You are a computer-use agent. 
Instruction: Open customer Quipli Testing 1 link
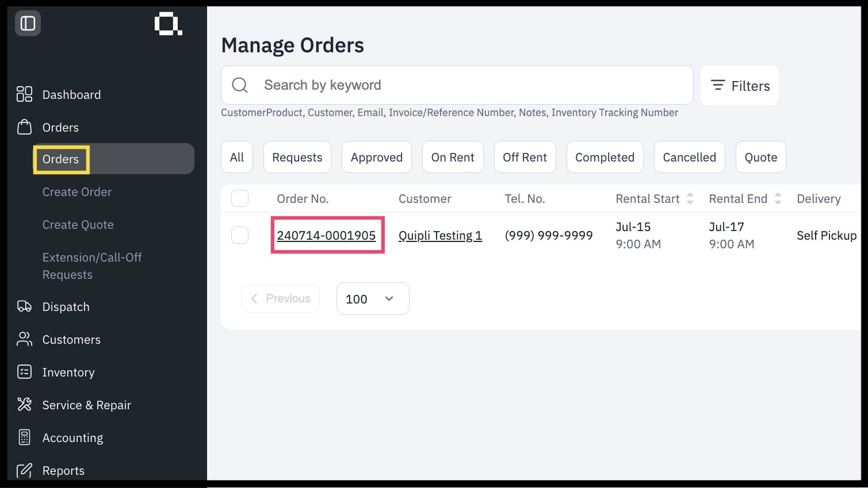pos(441,235)
